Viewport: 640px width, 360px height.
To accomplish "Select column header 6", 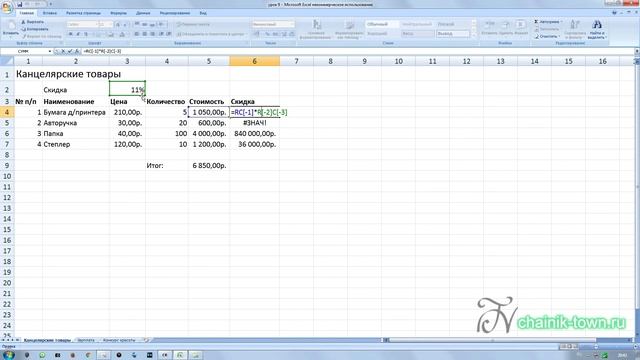I will click(254, 61).
